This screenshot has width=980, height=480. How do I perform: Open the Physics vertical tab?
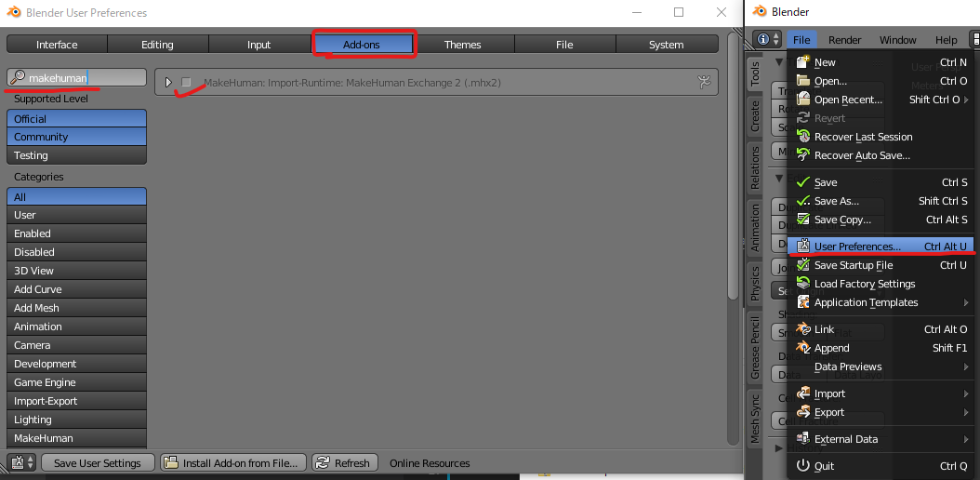[x=755, y=283]
